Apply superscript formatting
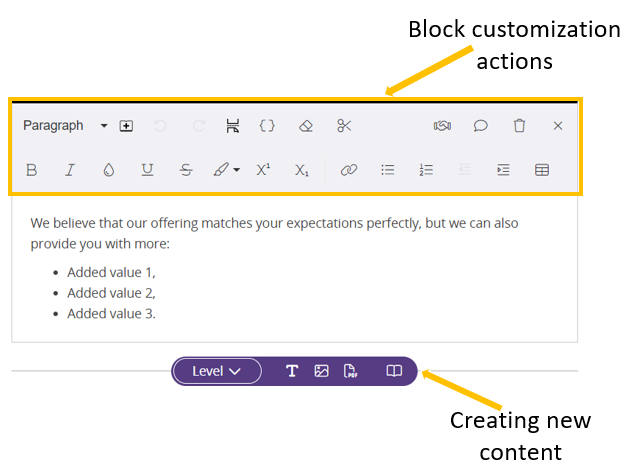 [x=263, y=170]
